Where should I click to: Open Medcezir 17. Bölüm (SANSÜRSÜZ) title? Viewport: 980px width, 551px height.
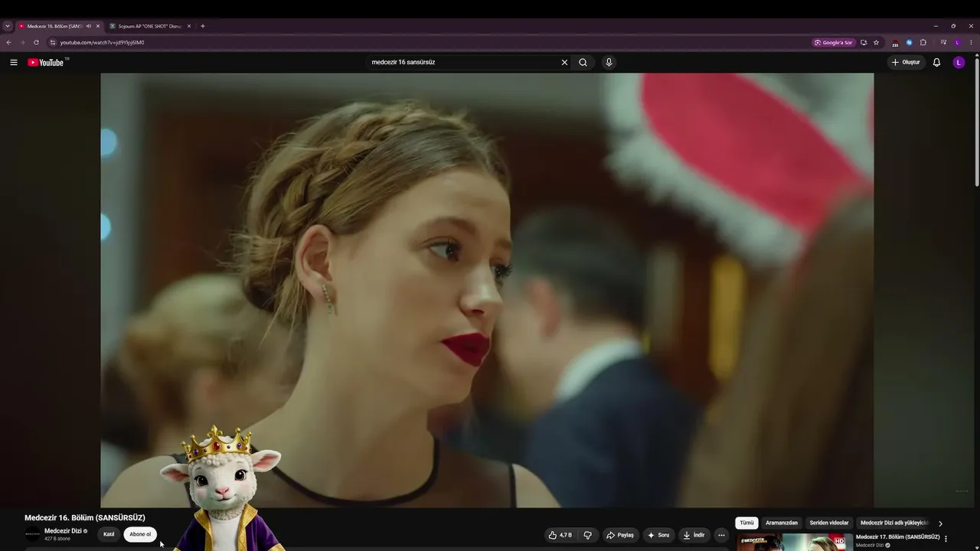pyautogui.click(x=898, y=537)
